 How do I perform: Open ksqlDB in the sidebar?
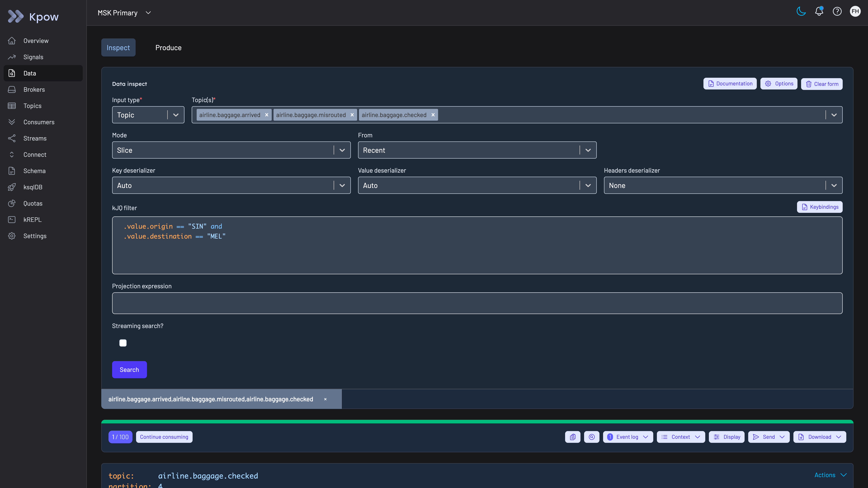(x=43, y=187)
